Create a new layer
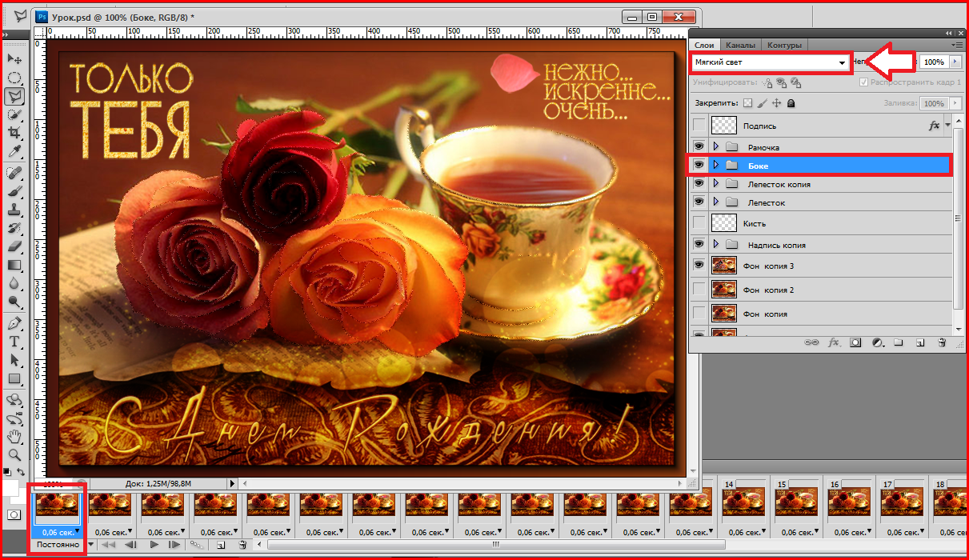 pos(920,342)
